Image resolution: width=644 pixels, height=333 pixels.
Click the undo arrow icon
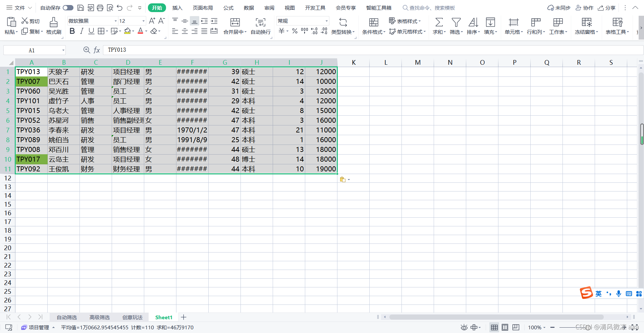coord(120,8)
